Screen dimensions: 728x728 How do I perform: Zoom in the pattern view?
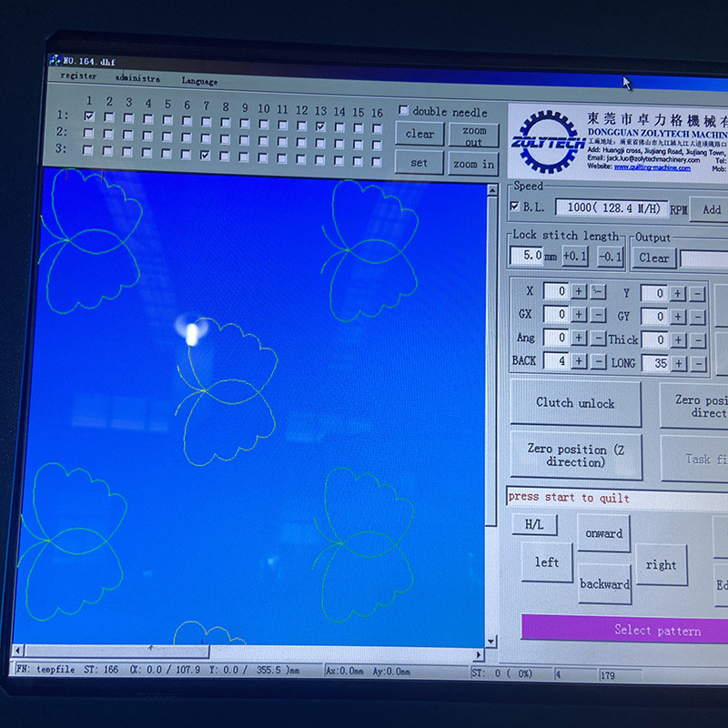pos(473,165)
